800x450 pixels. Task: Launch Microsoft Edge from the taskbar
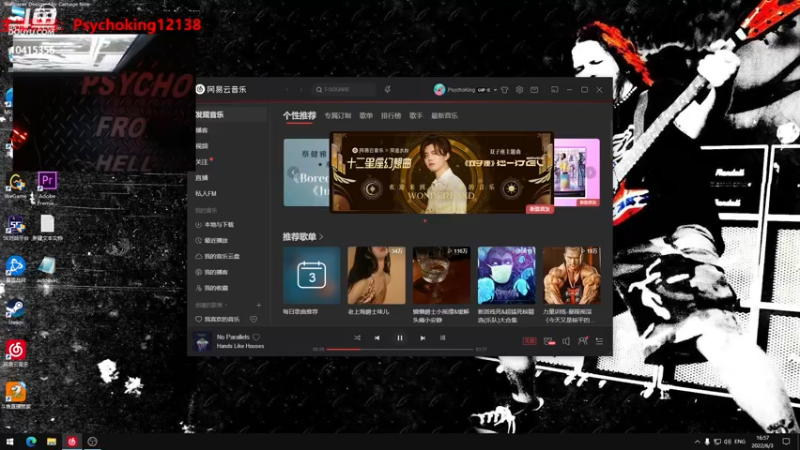click(31, 441)
